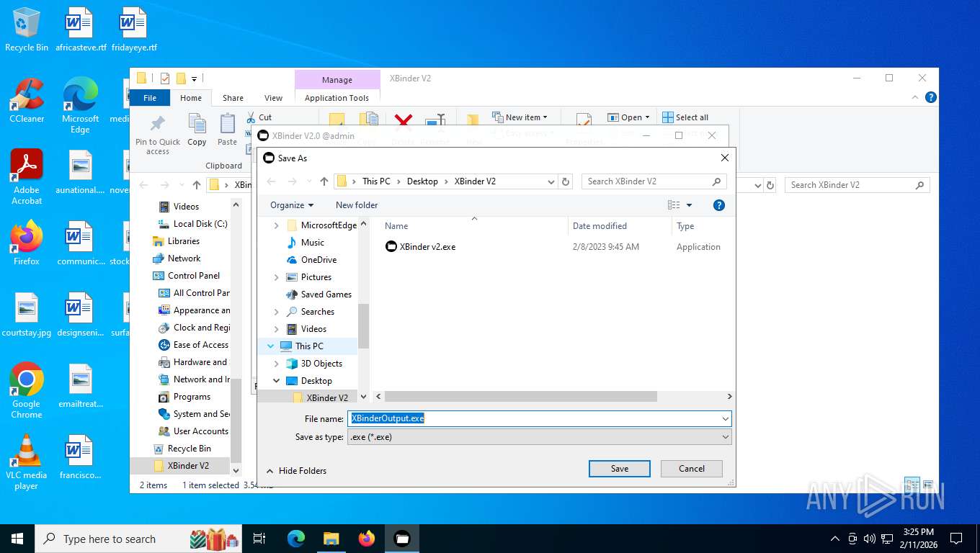Open the Application Tools ribbon tab
980x553 pixels.
(337, 98)
